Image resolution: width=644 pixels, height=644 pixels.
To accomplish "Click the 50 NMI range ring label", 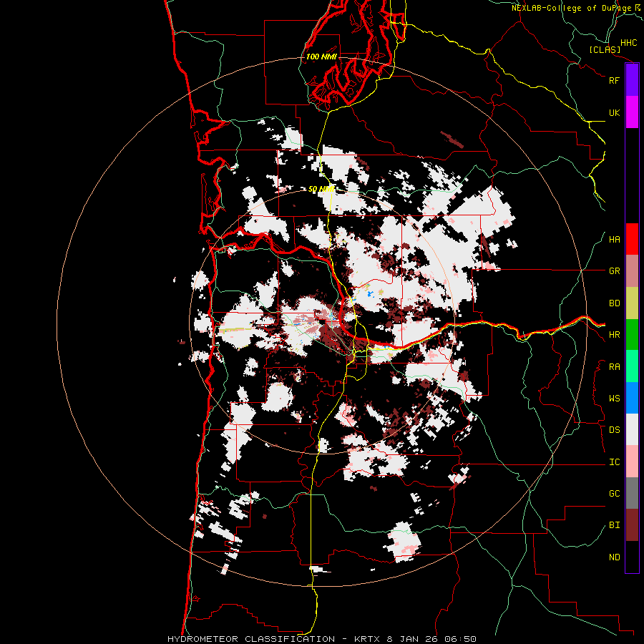I will pyautogui.click(x=321, y=189).
